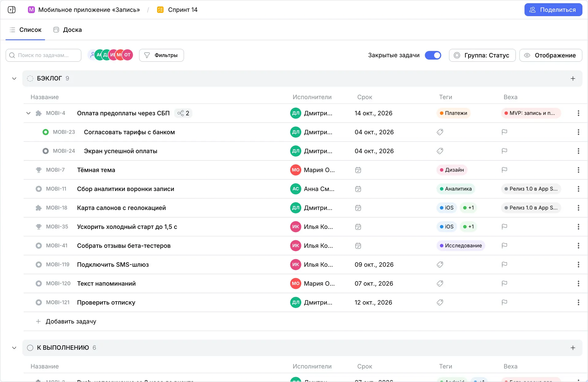Add a tag to Подключить SMS-шлюз
The image size is (588, 382).
[x=440, y=264]
